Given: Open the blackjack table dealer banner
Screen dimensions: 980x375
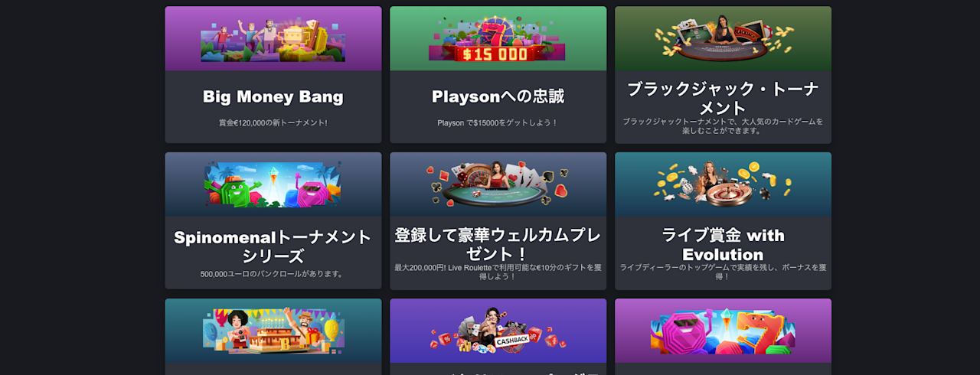Looking at the screenshot, I should pyautogui.click(x=723, y=38).
